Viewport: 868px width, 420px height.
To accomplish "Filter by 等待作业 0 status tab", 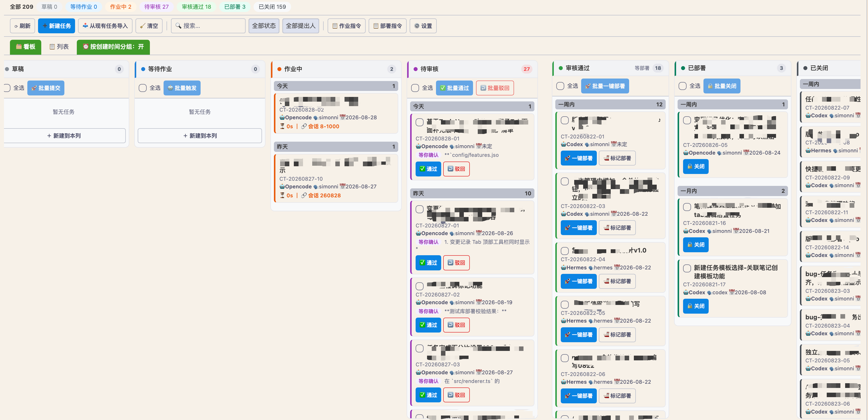I will (84, 7).
